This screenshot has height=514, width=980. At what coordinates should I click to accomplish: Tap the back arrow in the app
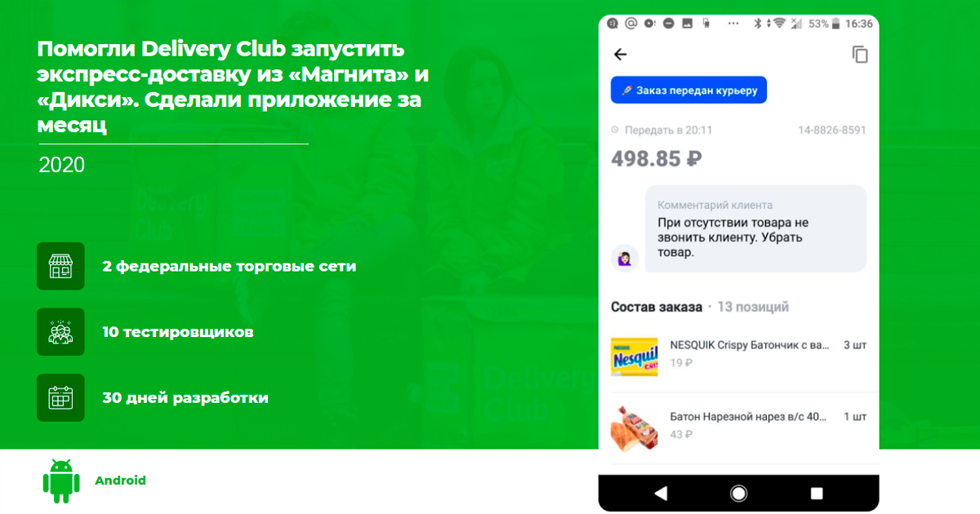[x=621, y=55]
